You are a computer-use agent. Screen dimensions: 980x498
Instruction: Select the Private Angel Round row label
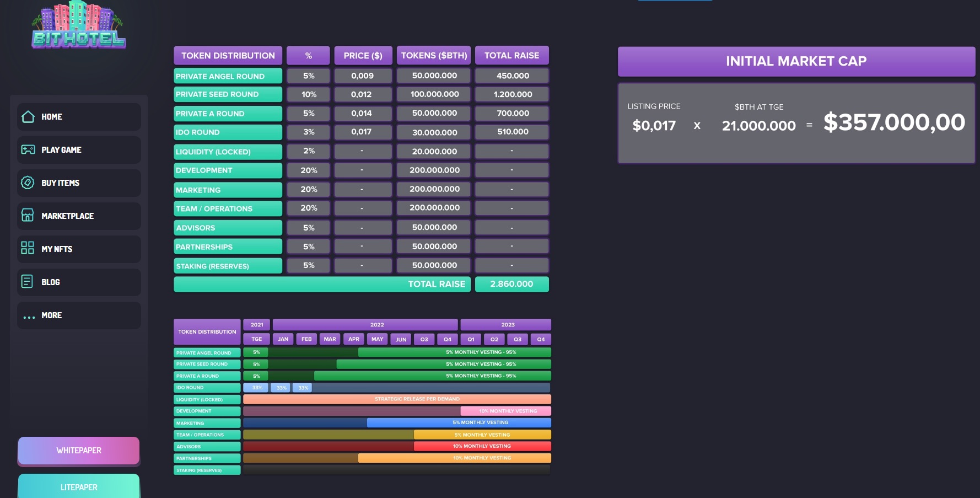pos(228,76)
